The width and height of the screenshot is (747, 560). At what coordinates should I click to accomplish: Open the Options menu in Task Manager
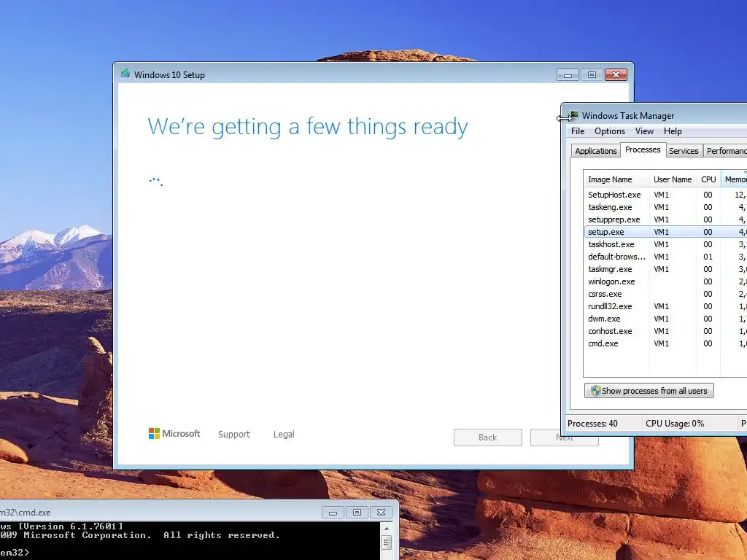coord(609,131)
